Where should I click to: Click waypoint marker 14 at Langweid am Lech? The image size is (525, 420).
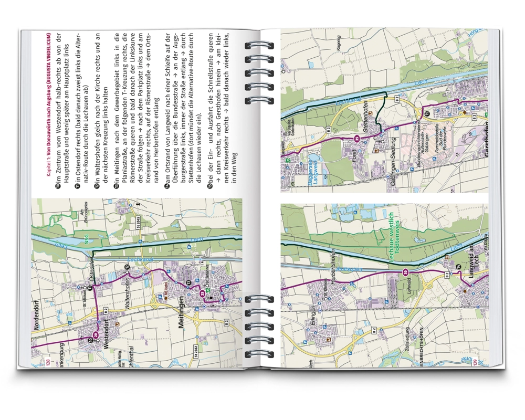[x=458, y=267]
